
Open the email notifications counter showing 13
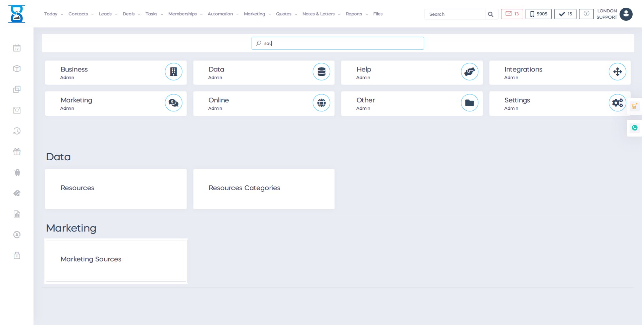[x=512, y=14]
